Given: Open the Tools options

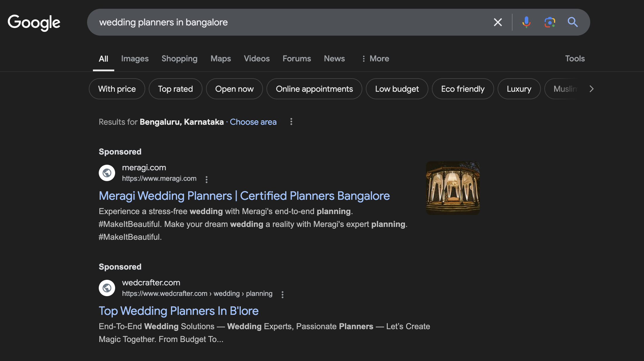Looking at the screenshot, I should (575, 59).
